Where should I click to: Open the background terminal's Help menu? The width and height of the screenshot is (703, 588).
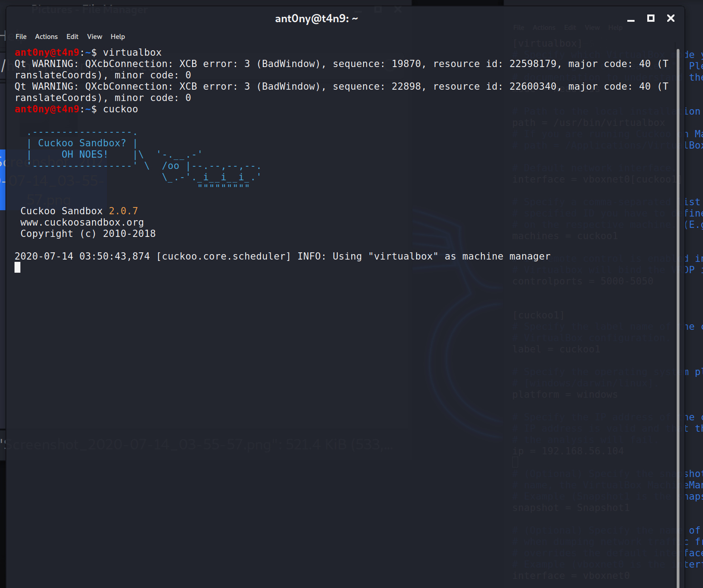[x=615, y=27]
